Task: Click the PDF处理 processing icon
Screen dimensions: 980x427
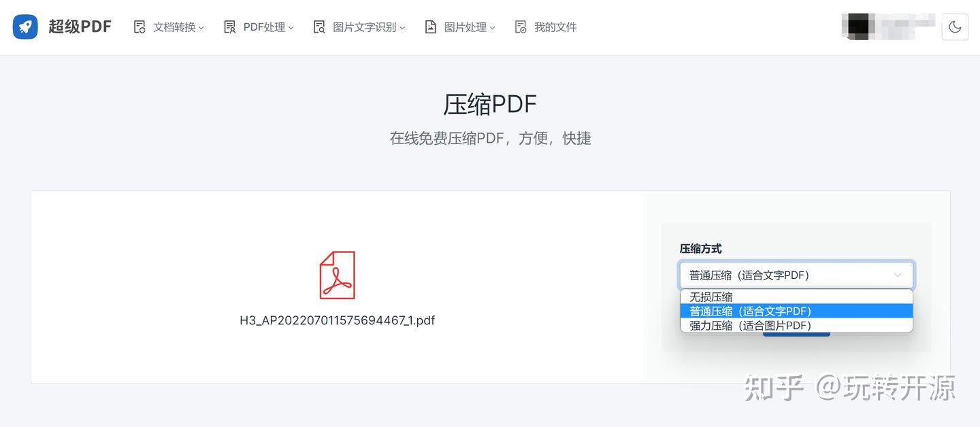Action: [229, 26]
